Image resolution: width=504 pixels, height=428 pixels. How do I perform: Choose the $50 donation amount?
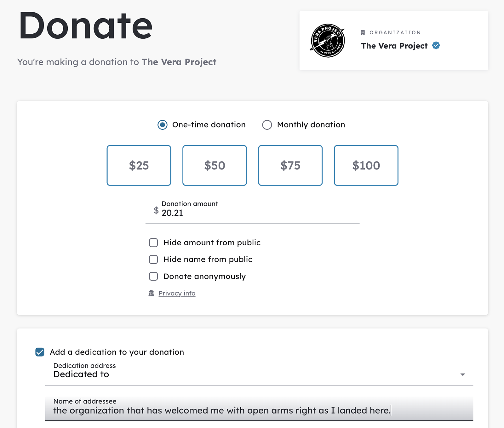click(215, 165)
